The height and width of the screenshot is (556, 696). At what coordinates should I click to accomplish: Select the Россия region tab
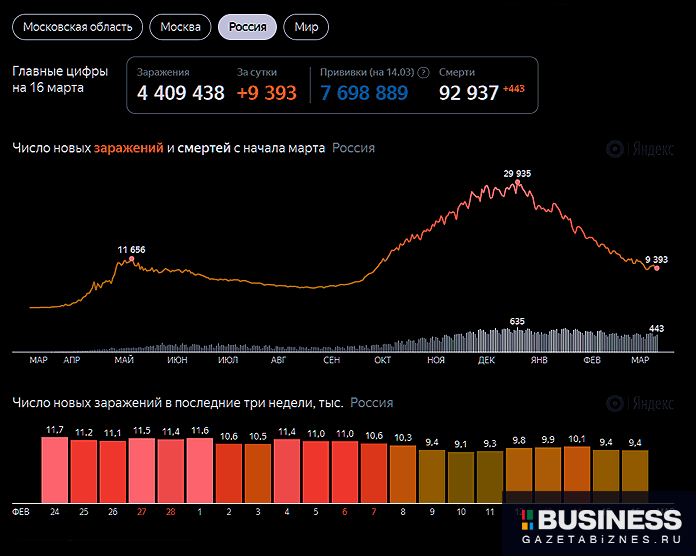pyautogui.click(x=247, y=27)
